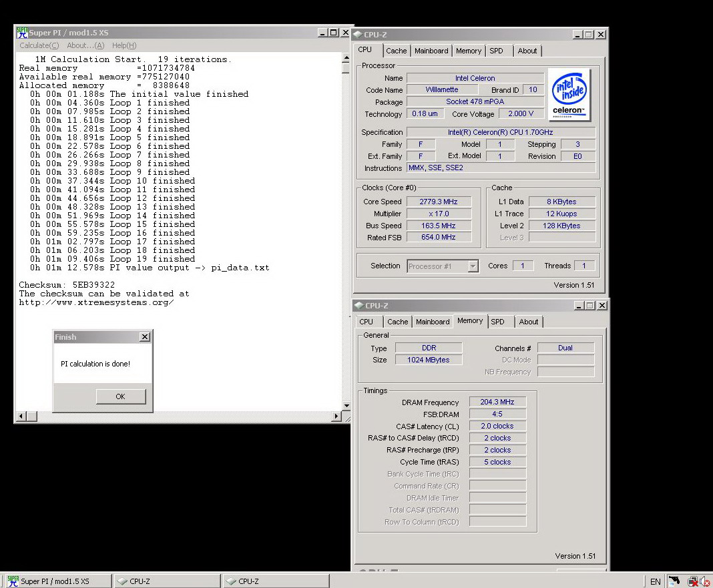Click the Rated FSB value '654.0 MHz'

pos(439,237)
